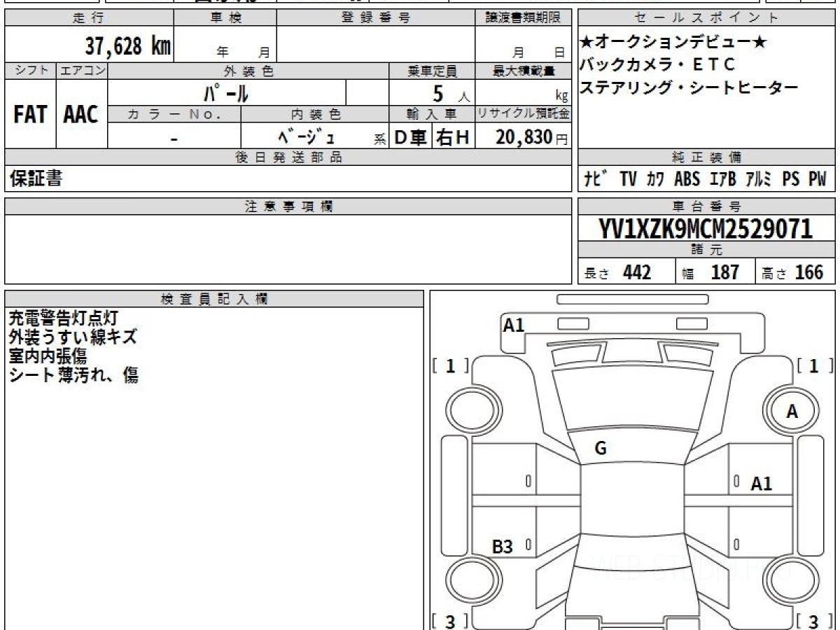
Task: Click the A1 mark beside the right door
Action: click(x=761, y=484)
